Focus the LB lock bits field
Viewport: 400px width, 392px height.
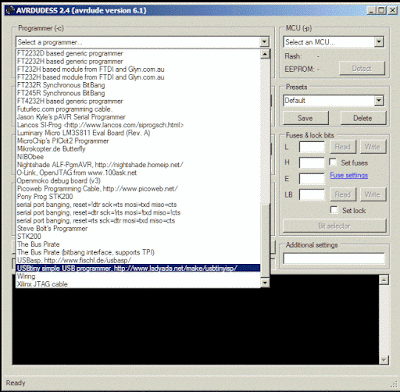[x=312, y=194]
